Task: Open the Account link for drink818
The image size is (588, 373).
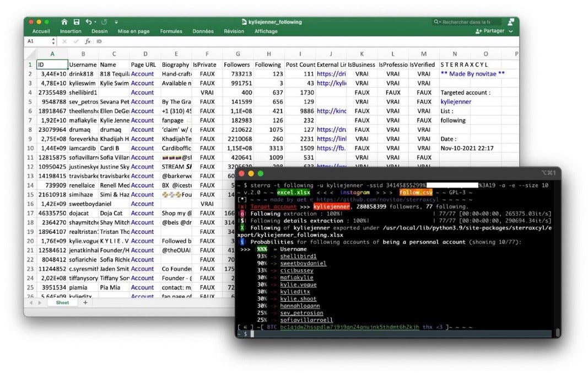Action: click(x=143, y=74)
